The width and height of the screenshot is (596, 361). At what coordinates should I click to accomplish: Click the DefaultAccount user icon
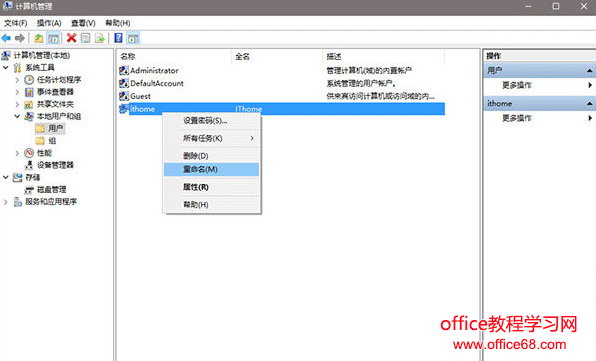124,83
